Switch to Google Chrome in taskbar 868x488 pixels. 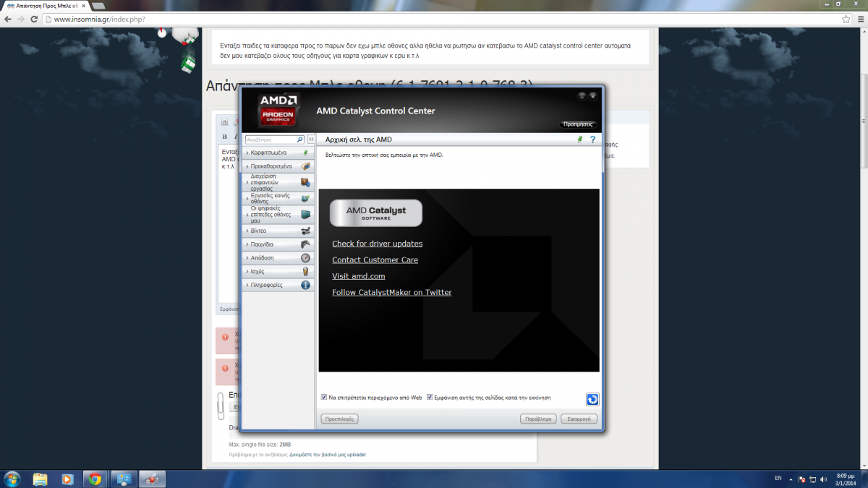94,479
